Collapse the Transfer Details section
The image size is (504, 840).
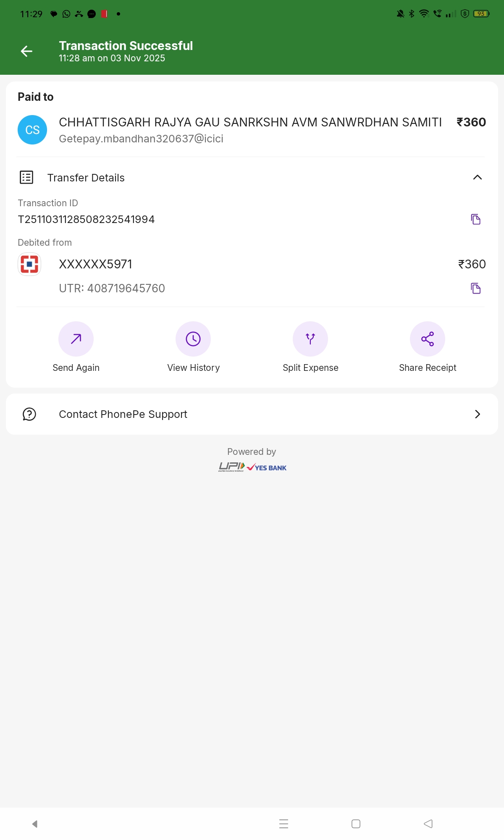point(477,178)
